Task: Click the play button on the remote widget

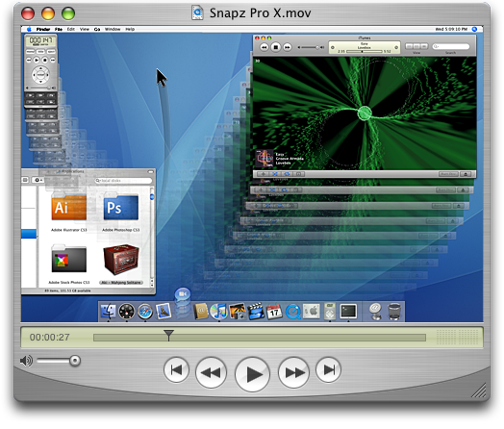Action: (x=37, y=60)
